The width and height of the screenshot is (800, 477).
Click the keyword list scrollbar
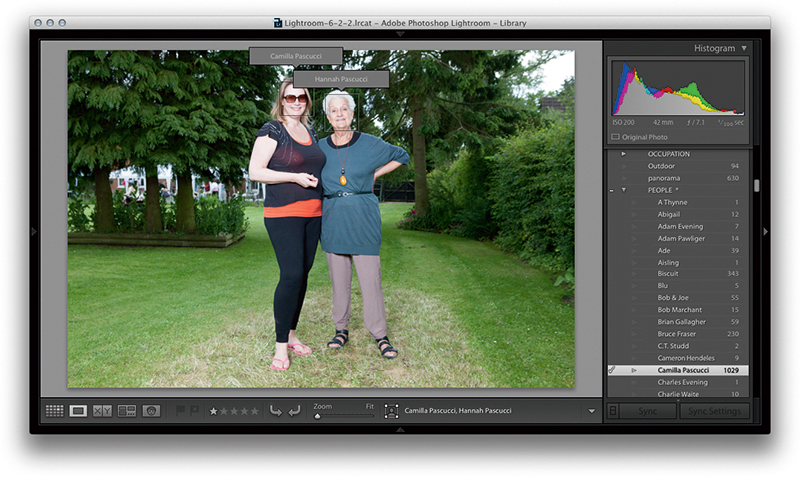(756, 186)
